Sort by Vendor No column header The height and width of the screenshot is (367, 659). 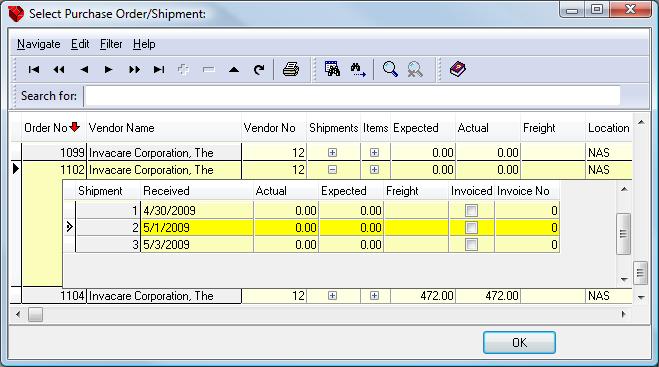[274, 128]
